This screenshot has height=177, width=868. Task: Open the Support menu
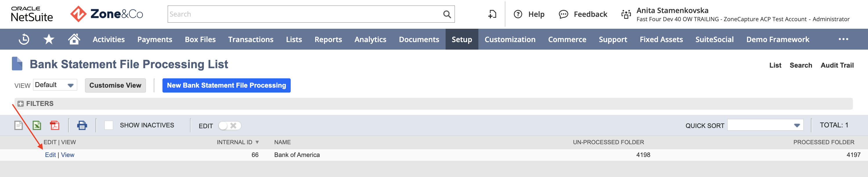point(613,39)
